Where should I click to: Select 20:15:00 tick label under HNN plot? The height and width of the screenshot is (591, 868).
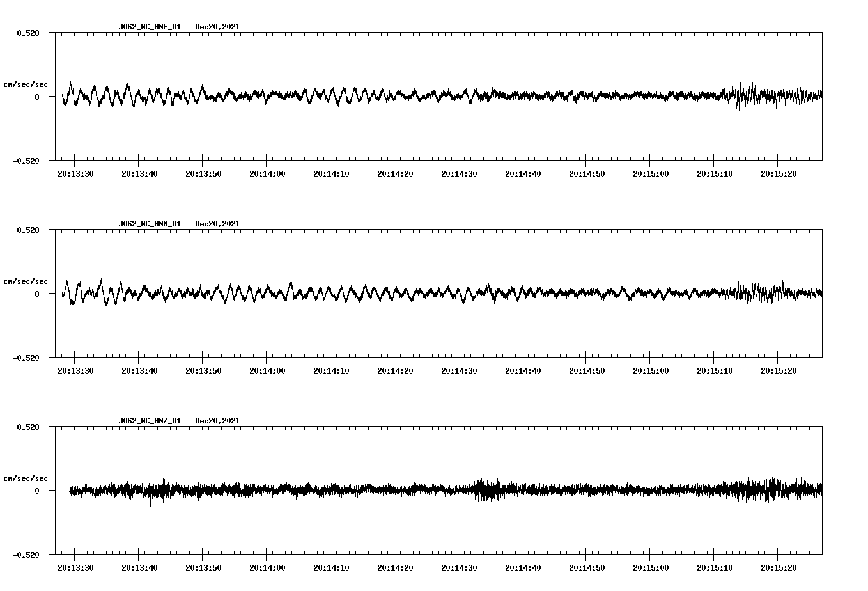(651, 370)
